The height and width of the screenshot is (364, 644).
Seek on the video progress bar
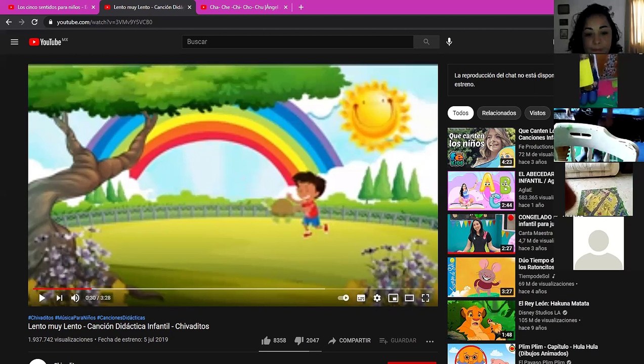click(x=233, y=289)
